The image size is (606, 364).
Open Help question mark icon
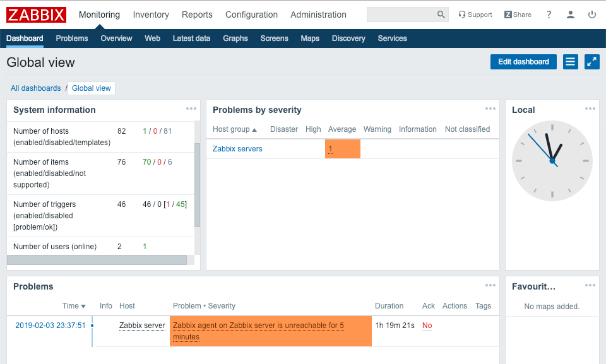coord(549,15)
